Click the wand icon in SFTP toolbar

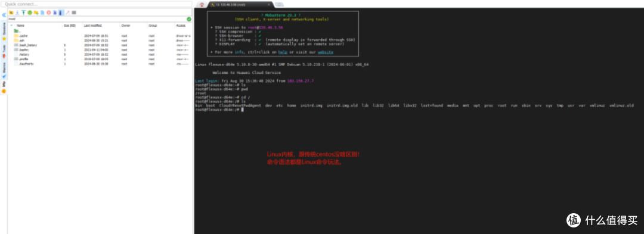(x=67, y=13)
